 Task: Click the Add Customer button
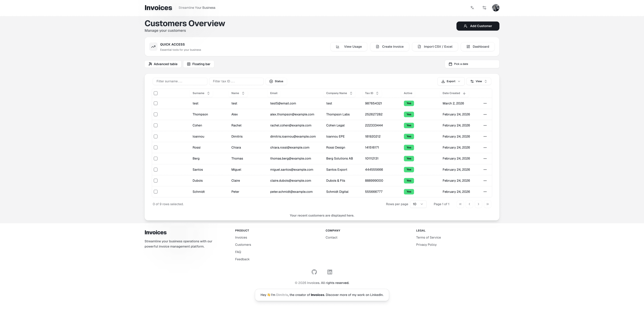[477, 26]
